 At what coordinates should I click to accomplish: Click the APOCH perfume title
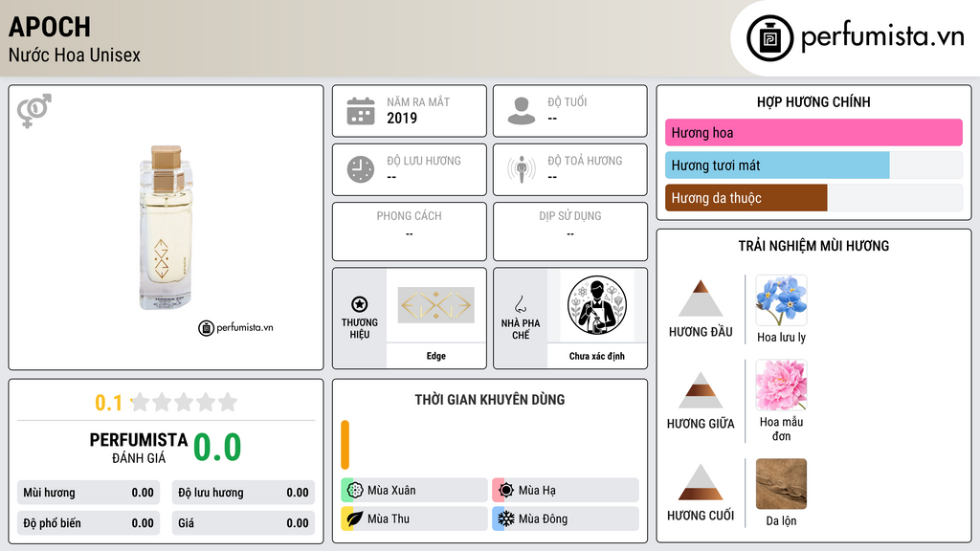pyautogui.click(x=50, y=27)
